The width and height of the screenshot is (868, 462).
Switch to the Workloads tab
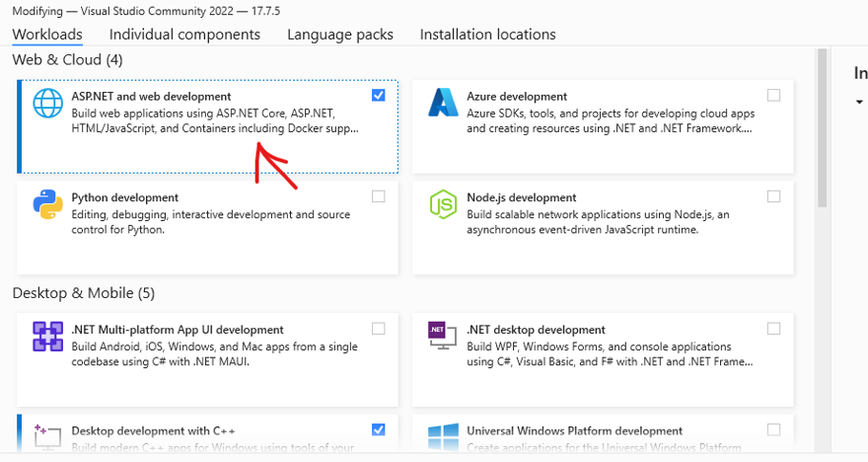point(47,35)
